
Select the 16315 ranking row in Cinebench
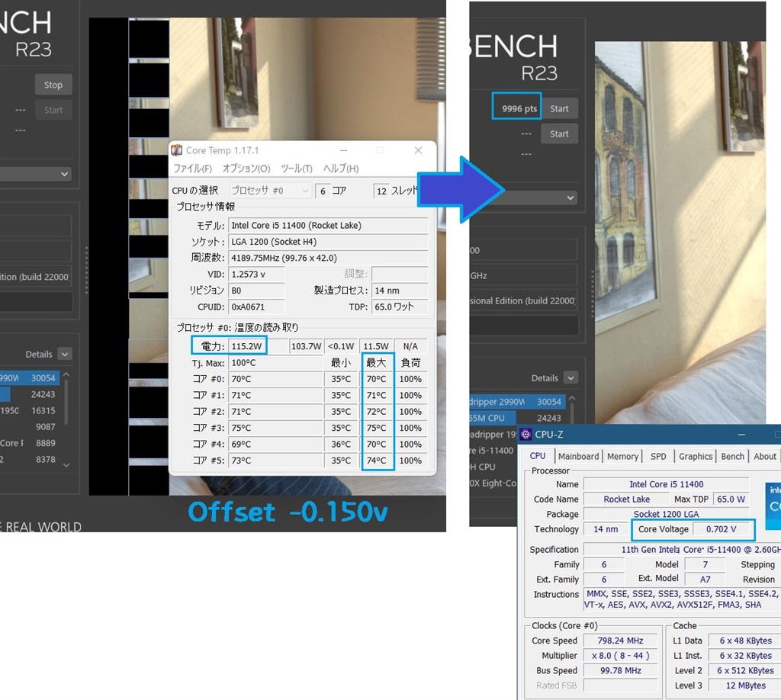tap(30, 411)
